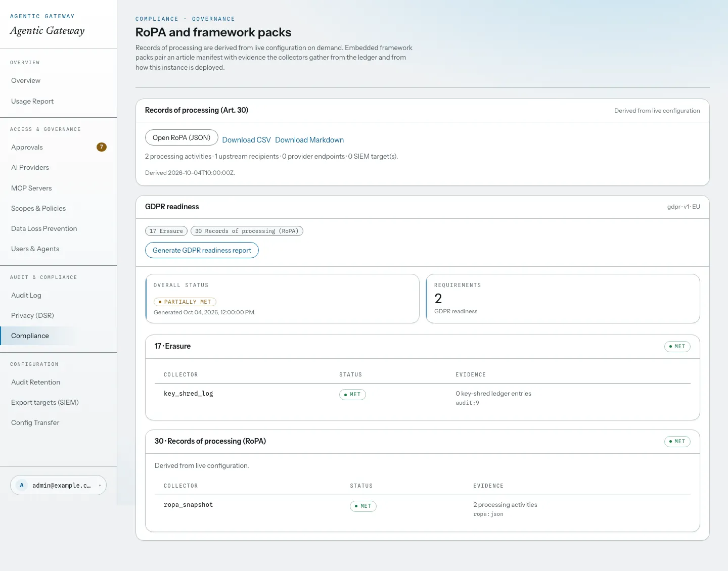Open the admin@example account menu
The image size is (728, 571).
tap(58, 485)
